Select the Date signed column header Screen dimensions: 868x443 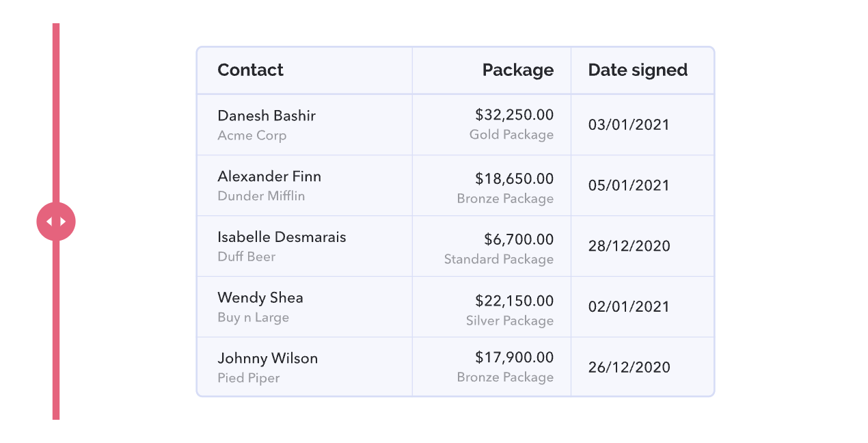638,70
